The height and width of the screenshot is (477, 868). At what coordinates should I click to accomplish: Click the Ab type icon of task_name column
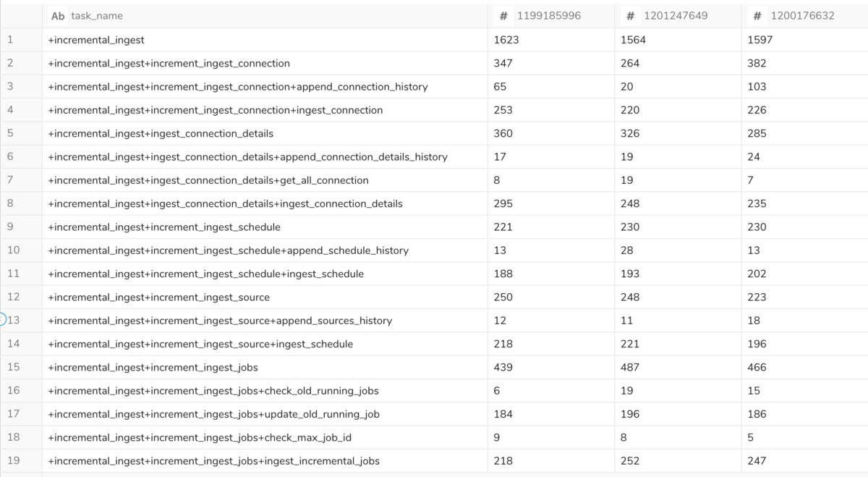(x=58, y=16)
